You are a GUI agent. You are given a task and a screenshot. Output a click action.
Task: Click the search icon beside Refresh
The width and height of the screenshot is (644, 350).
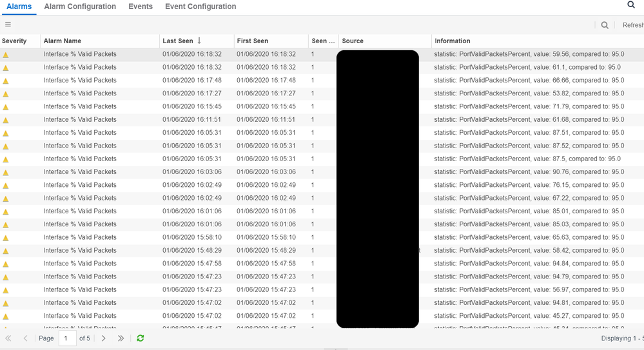click(605, 25)
